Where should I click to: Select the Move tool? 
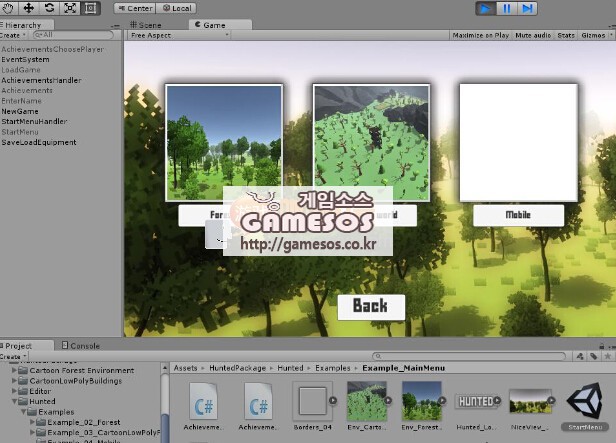pyautogui.click(x=29, y=8)
